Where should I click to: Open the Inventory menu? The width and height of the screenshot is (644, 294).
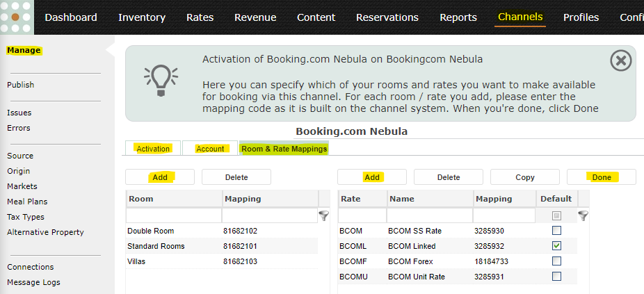142,17
